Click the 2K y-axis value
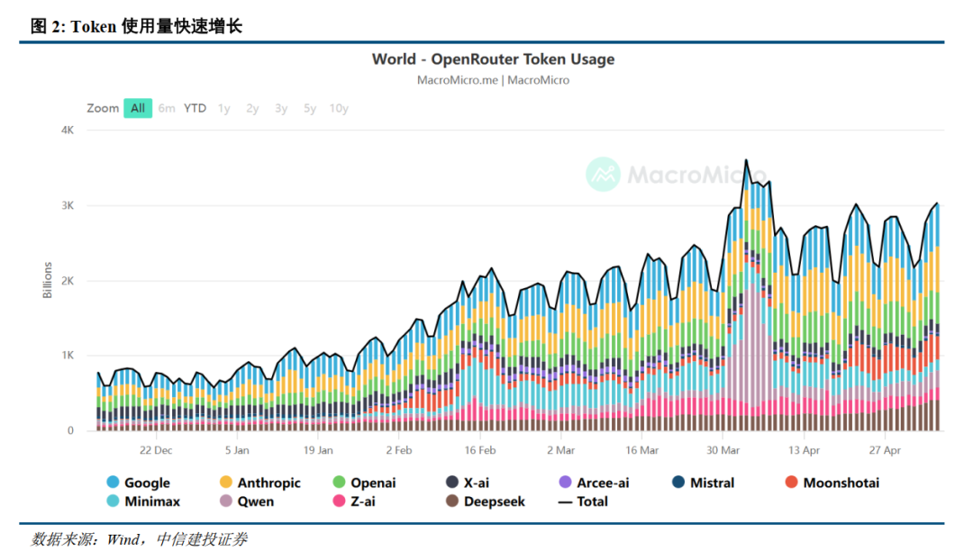This screenshot has height=560, width=973. [68, 281]
